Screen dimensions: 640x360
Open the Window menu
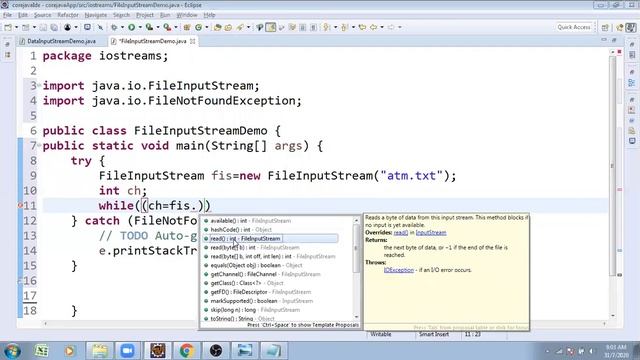pos(187,15)
